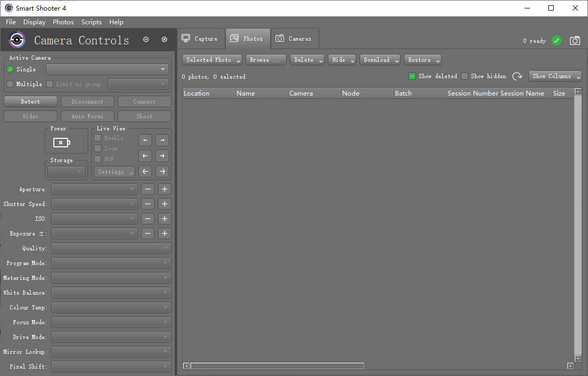Decrease Shutter Speed with the minus button
Screen dimensions: 588x376
point(148,204)
